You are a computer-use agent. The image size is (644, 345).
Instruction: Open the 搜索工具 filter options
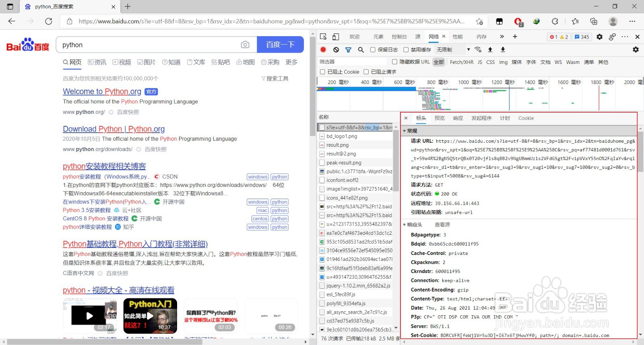(275, 78)
